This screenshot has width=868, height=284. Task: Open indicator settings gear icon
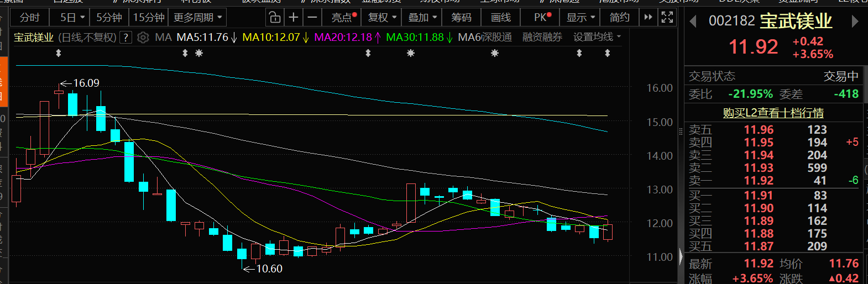pyautogui.click(x=143, y=38)
